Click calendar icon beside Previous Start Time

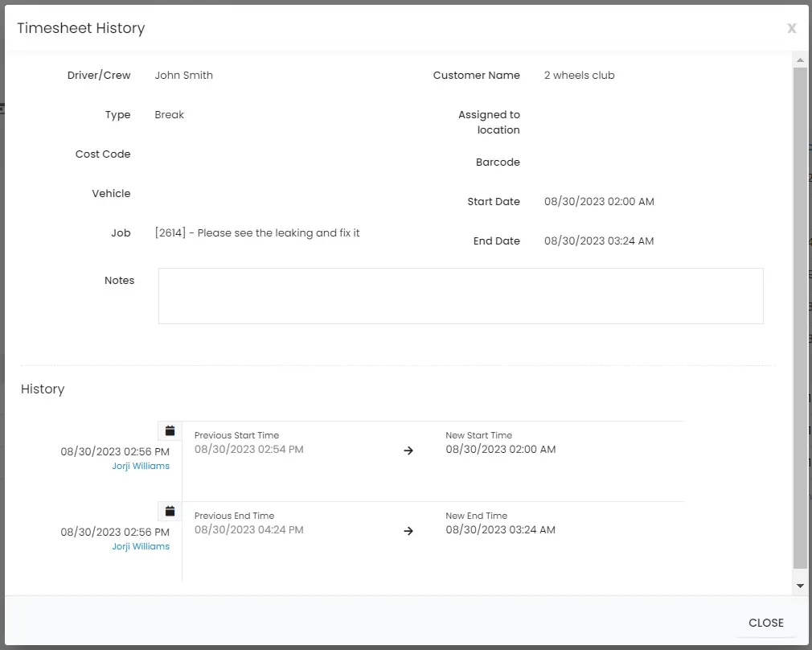(x=170, y=430)
